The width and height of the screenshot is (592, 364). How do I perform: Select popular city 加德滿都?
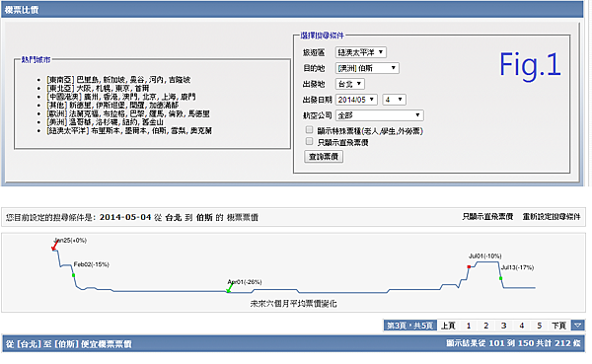pyautogui.click(x=164, y=105)
